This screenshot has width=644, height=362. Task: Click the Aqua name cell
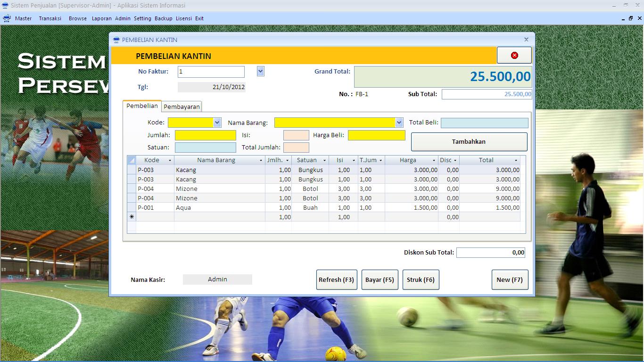point(220,207)
